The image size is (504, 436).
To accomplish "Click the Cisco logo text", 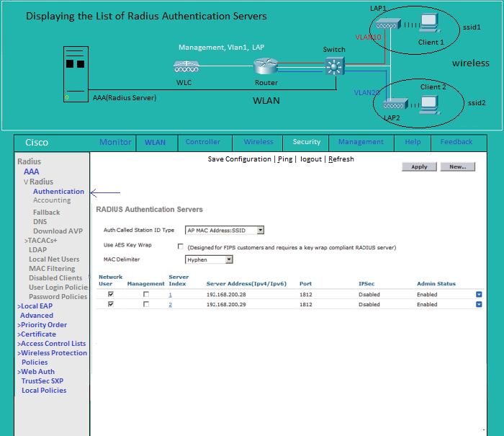I will pos(37,142).
